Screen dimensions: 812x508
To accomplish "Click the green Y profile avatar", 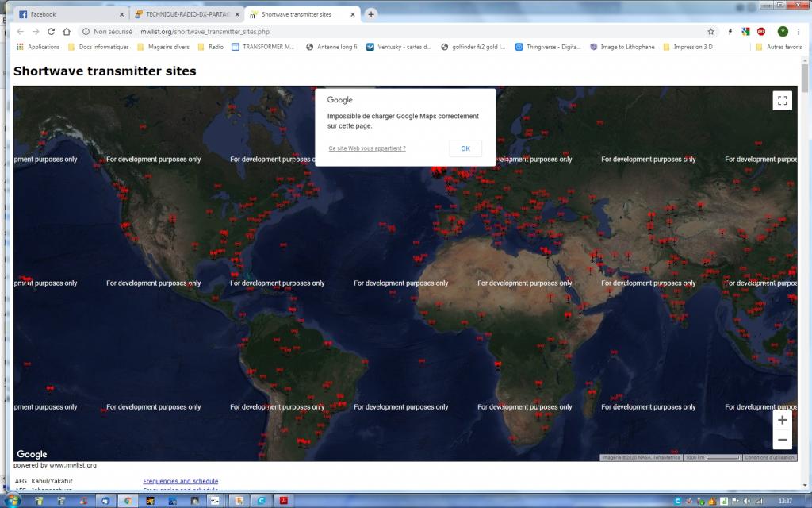I will click(783, 32).
